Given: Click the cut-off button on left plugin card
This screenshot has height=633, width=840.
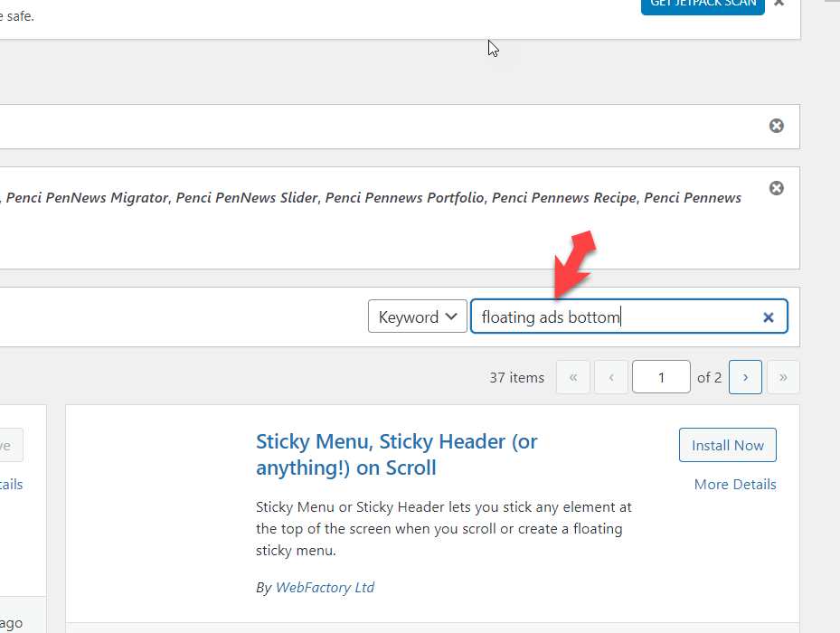Looking at the screenshot, I should click(x=11, y=445).
